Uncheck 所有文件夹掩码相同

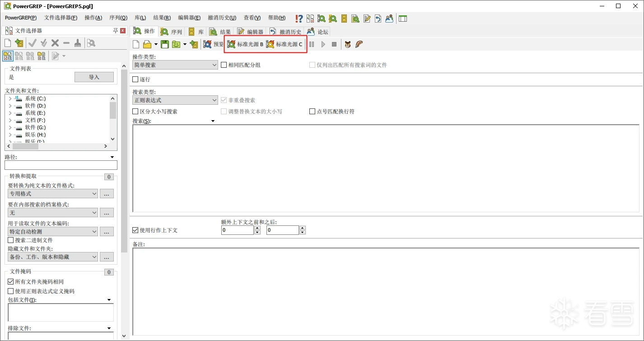pyautogui.click(x=11, y=282)
